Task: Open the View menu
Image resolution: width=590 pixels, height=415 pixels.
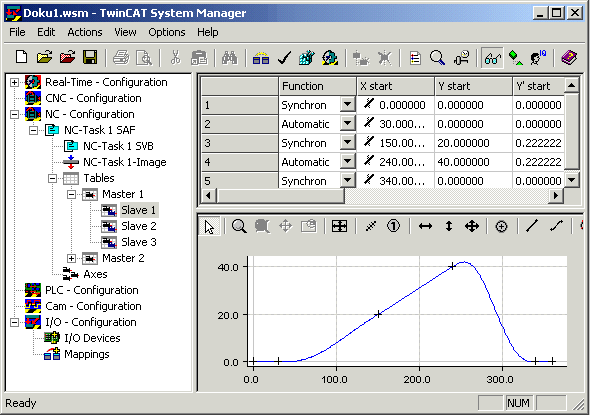Action: [x=125, y=32]
